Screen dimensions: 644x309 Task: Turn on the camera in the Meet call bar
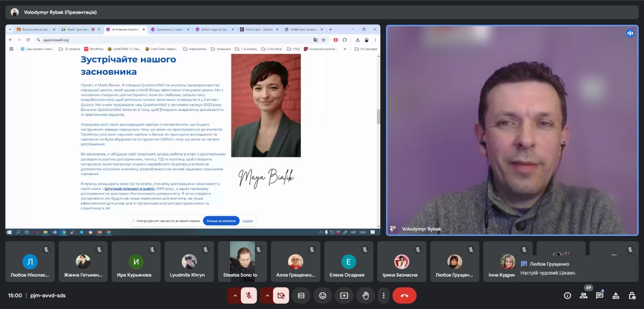[x=281, y=296]
